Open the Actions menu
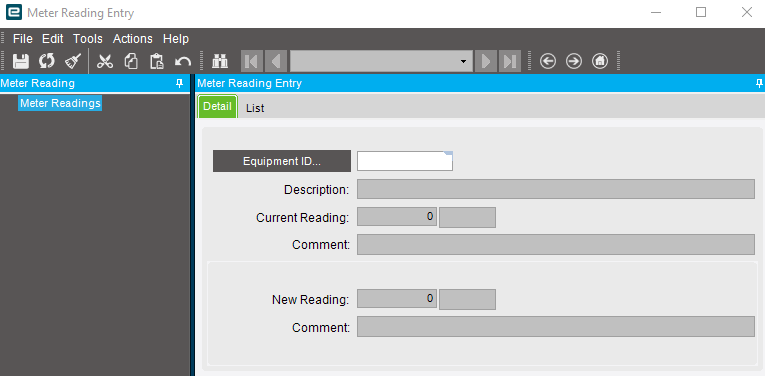This screenshot has width=765, height=376. (133, 39)
